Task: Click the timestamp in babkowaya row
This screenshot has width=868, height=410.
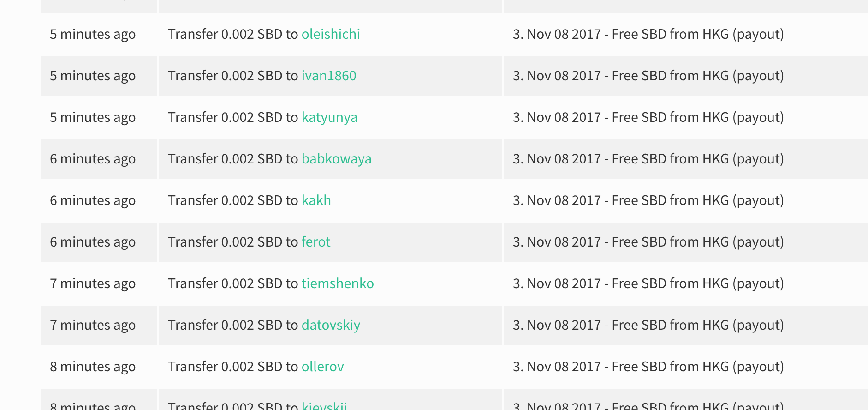Action: click(x=93, y=159)
